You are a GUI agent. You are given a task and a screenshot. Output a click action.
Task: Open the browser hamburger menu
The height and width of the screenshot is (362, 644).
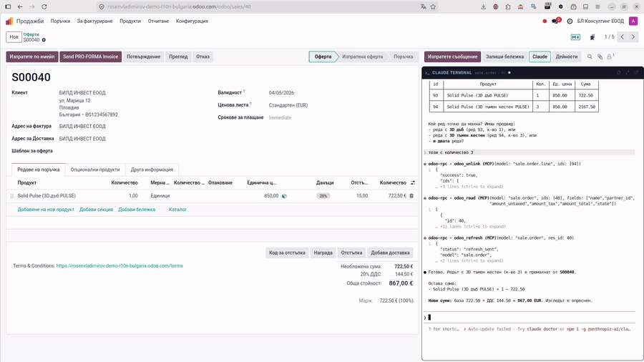597,6
